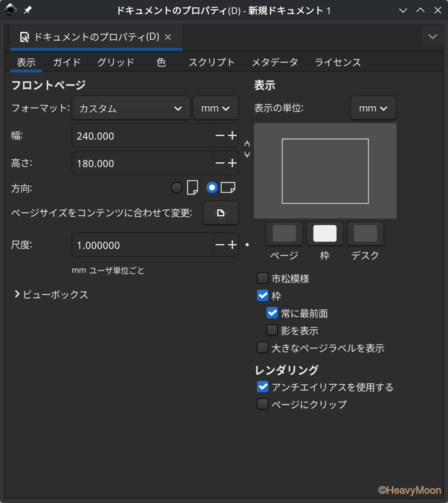The width and height of the screenshot is (448, 503).
Task: Click the Inkscape logo in title bar
Action: [10, 10]
